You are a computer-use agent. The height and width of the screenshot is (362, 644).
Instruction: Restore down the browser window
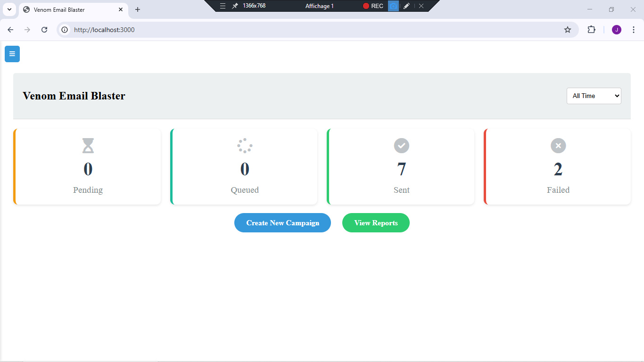(x=611, y=9)
